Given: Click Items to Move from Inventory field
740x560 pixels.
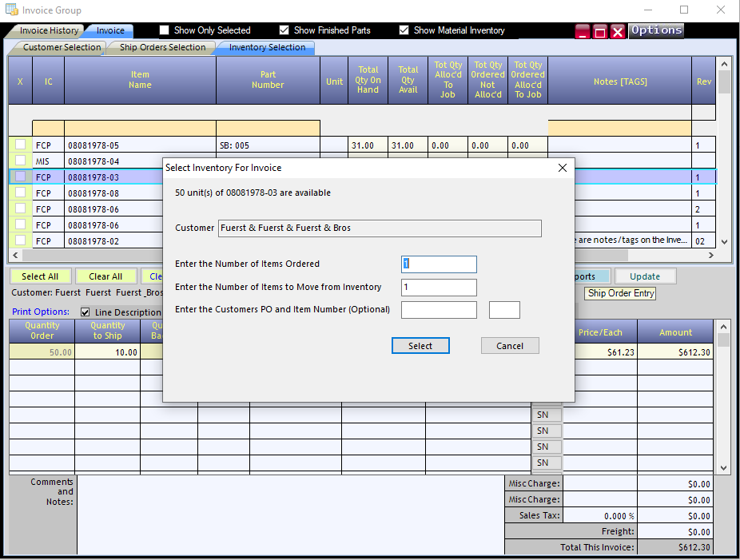Looking at the screenshot, I should (x=439, y=288).
